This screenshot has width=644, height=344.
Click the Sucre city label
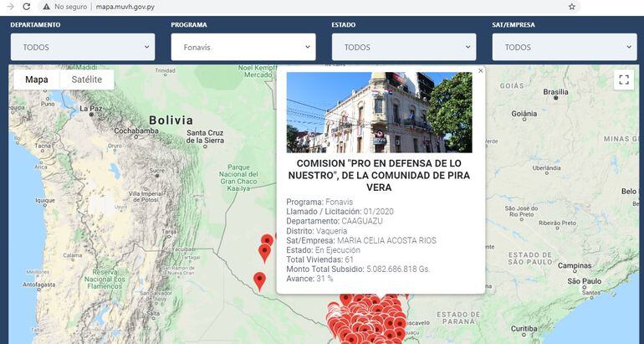(157, 170)
